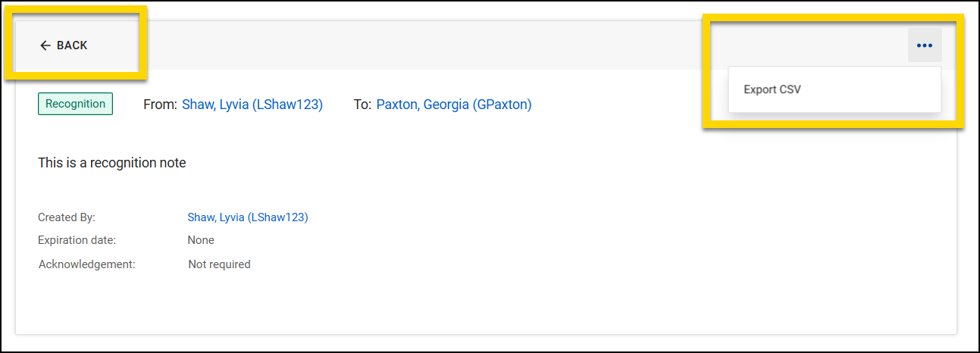Click the "Expiration date:" field label
The height and width of the screenshot is (353, 980).
pyautogui.click(x=77, y=240)
